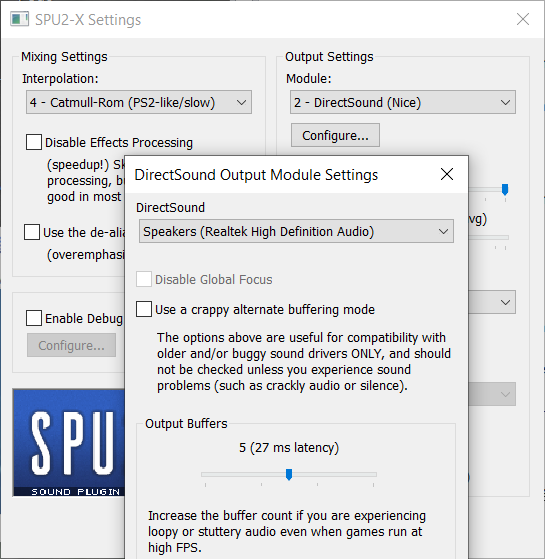Click the 'Increase the buffer count' help text
This screenshot has width=545, height=559.
[x=287, y=532]
